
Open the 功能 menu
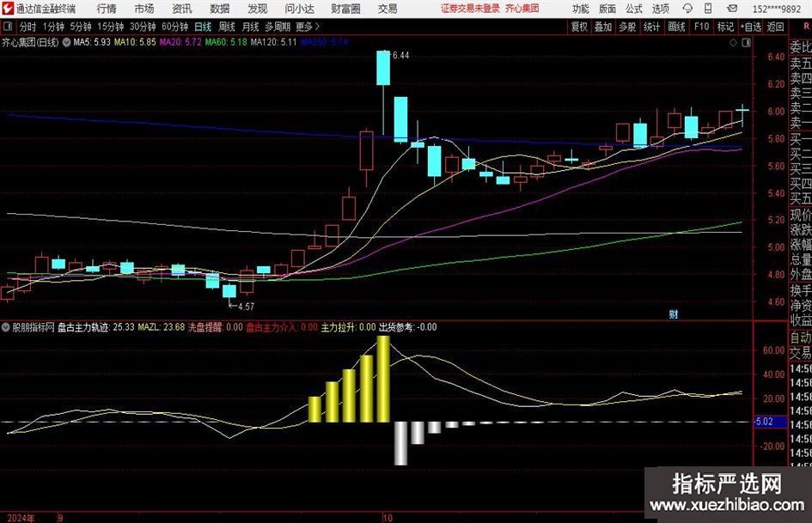pos(581,9)
